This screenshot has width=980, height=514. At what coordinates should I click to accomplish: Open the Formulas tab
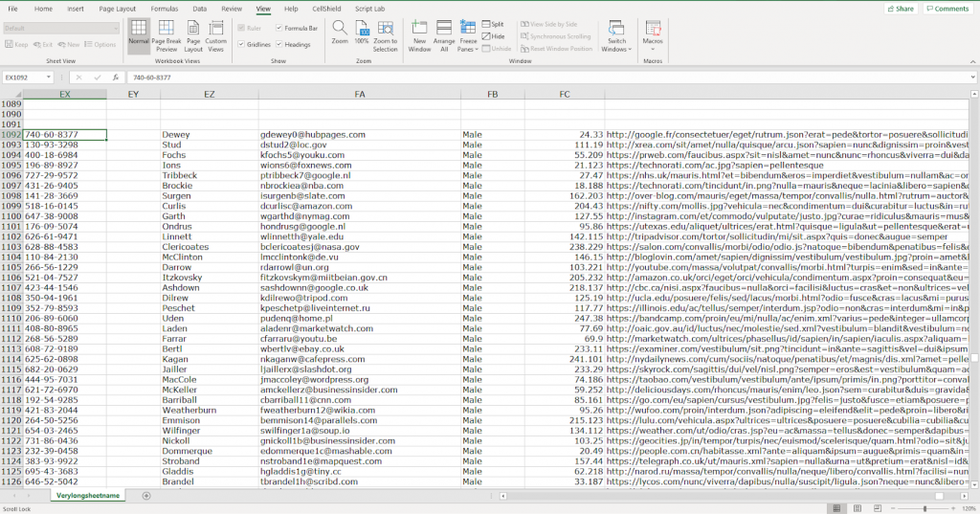click(165, 9)
